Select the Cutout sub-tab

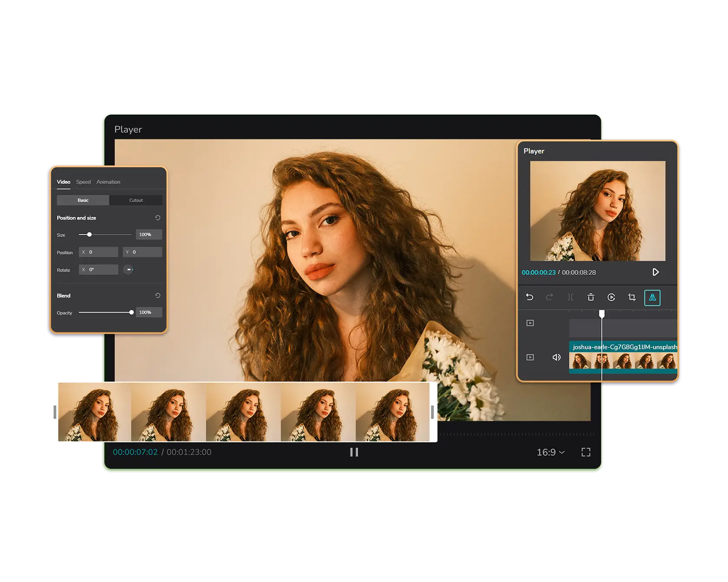pyautogui.click(x=136, y=200)
